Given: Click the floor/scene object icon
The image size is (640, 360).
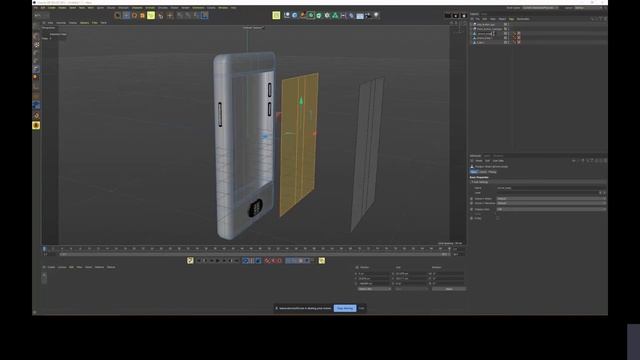Looking at the screenshot, I should pyautogui.click(x=360, y=16).
